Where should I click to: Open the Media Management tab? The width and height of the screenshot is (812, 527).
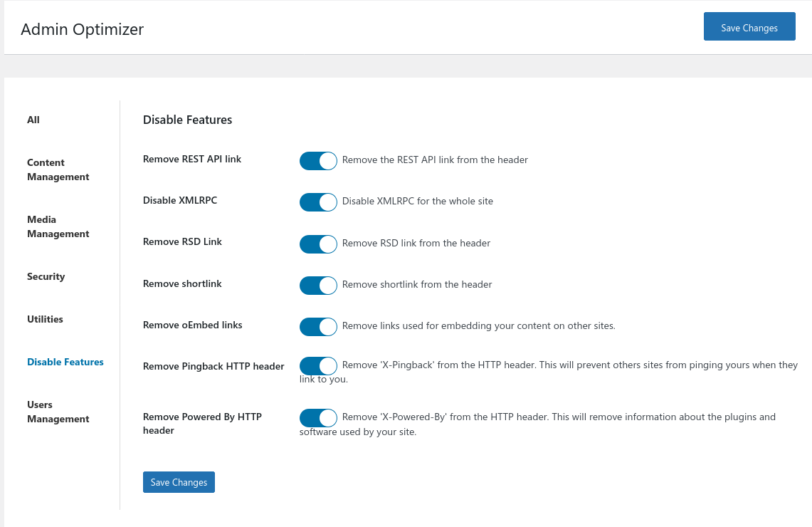click(x=58, y=226)
